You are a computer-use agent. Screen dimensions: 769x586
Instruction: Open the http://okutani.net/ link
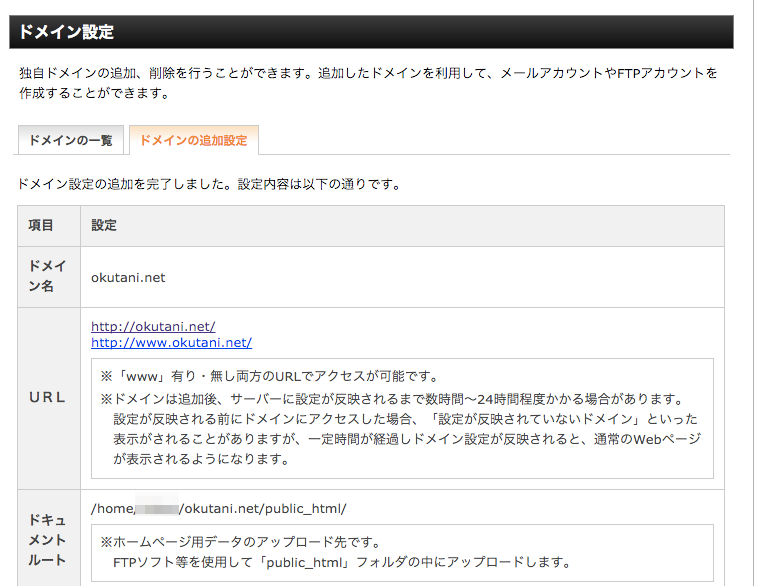coord(153,327)
